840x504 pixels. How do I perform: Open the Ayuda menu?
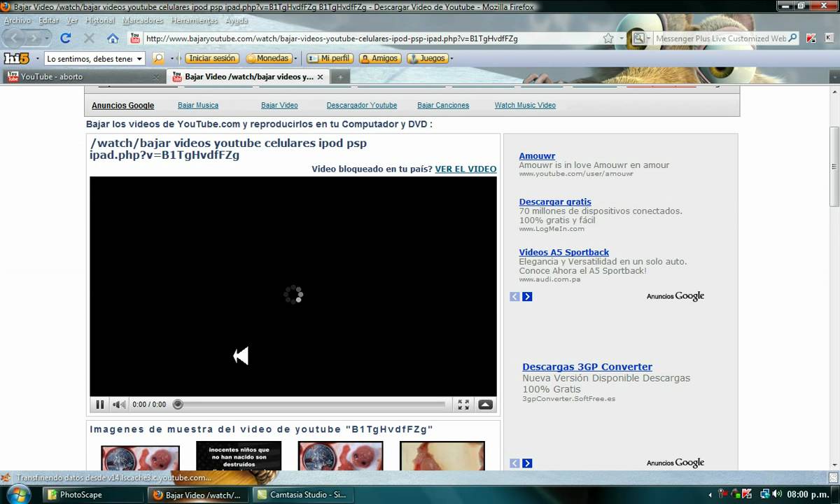point(237,20)
